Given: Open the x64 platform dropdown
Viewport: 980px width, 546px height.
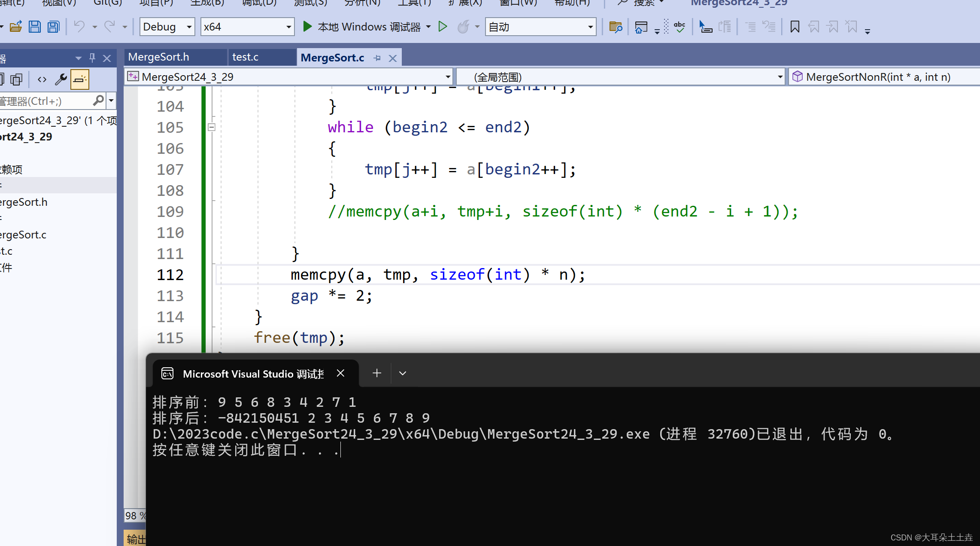Looking at the screenshot, I should [247, 27].
